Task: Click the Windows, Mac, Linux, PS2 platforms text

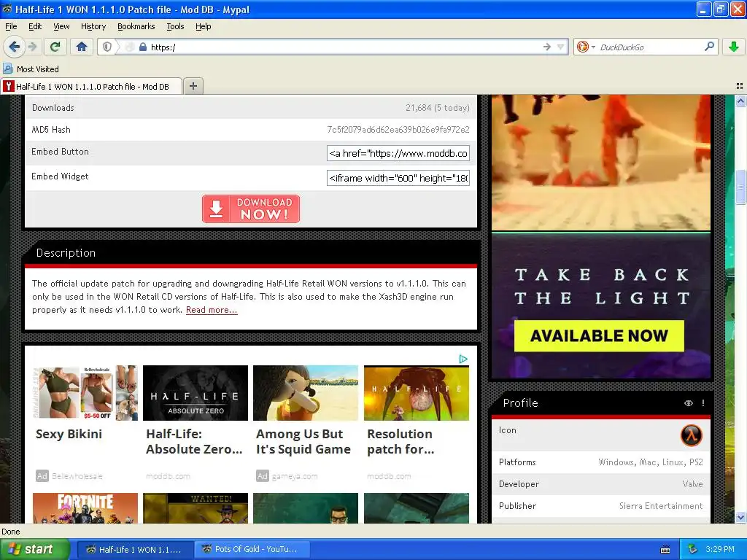Action: coord(651,462)
